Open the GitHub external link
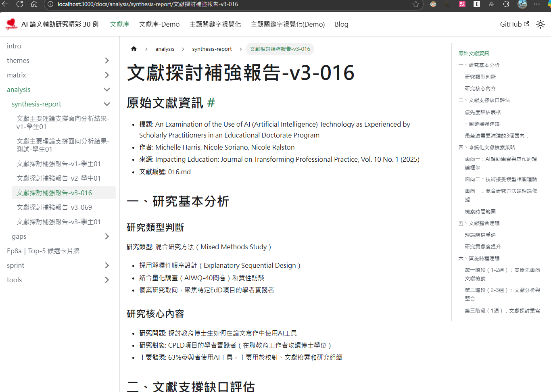 (x=514, y=24)
